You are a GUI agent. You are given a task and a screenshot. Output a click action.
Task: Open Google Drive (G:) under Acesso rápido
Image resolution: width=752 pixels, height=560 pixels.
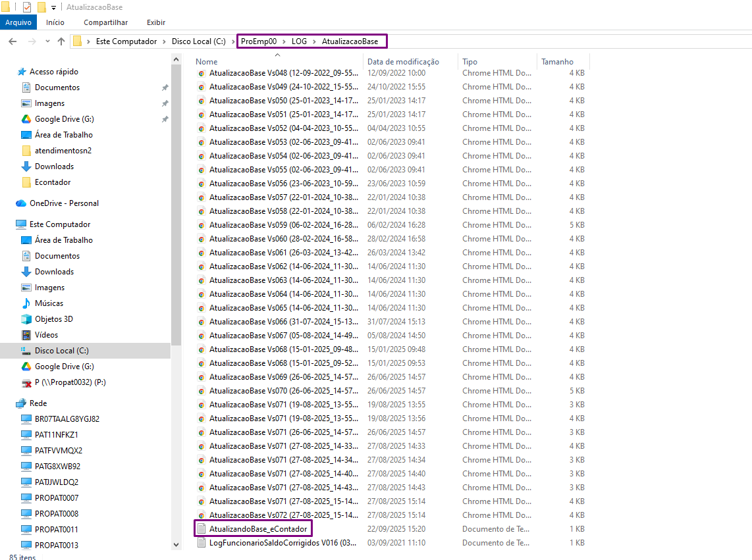point(64,119)
